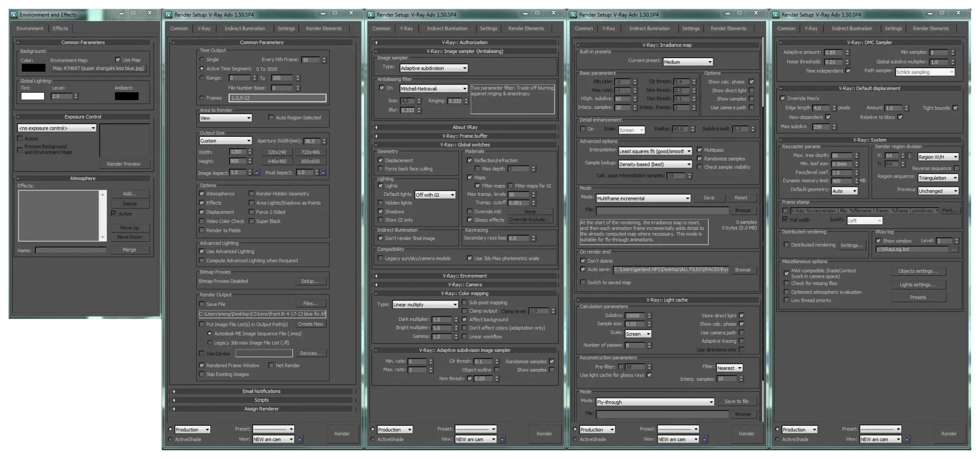Open the Area to Render View dropdown
The image size is (980, 459).
(225, 118)
